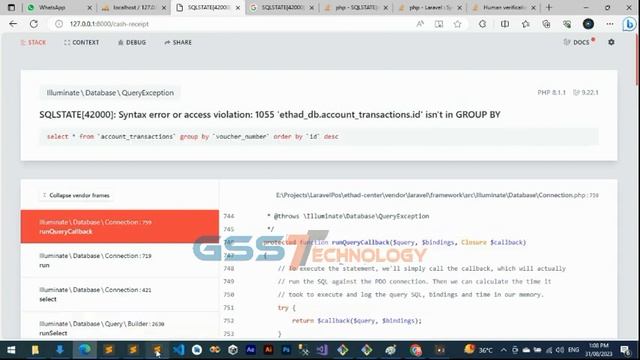Open Visual Studio Code from taskbar
The height and width of the screenshot is (360, 640).
[178, 350]
